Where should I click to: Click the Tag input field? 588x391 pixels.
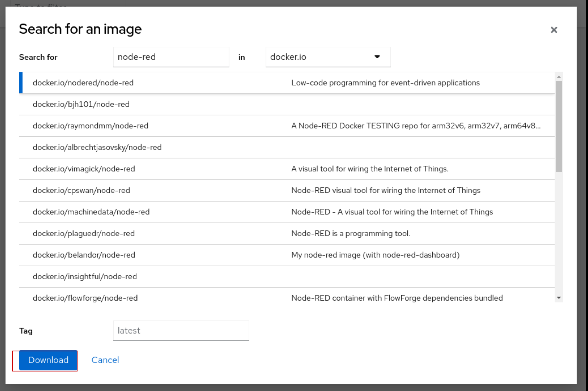181,331
